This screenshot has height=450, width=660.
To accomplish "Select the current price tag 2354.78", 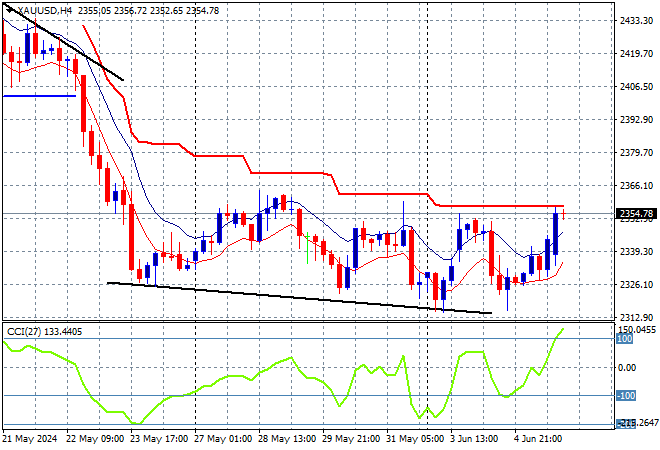I will tap(636, 214).
